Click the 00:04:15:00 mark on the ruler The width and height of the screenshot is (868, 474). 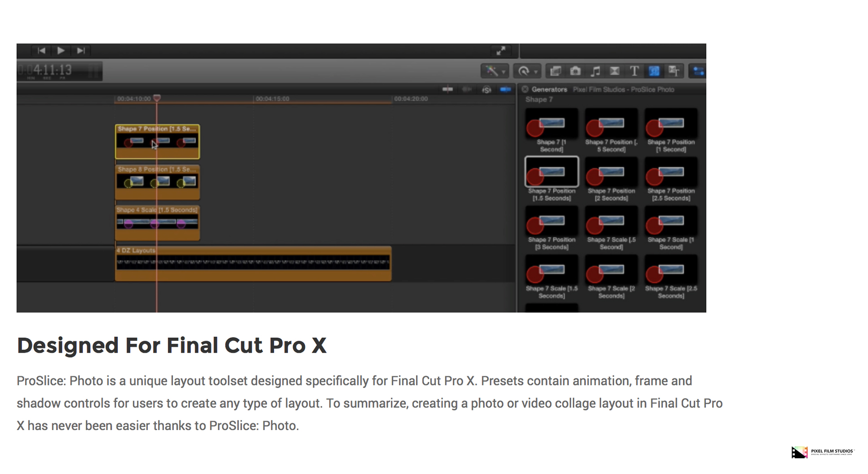coord(272,99)
